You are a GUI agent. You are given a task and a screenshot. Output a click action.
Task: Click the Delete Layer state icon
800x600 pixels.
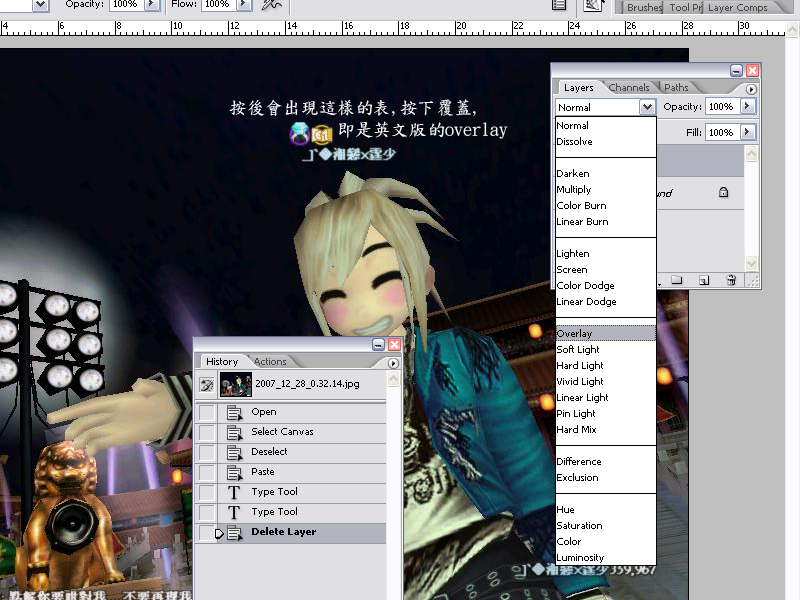(234, 533)
